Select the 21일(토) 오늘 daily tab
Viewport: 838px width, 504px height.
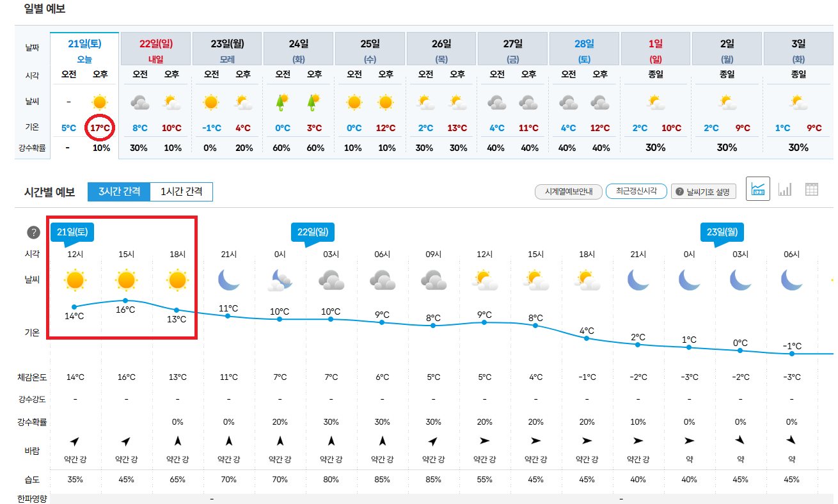(x=84, y=50)
